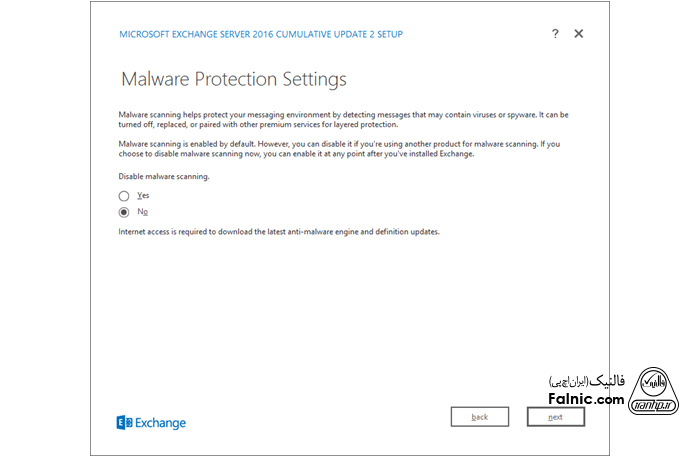694x456 pixels.
Task: Click the Malware Protection Settings heading
Action: tap(233, 79)
